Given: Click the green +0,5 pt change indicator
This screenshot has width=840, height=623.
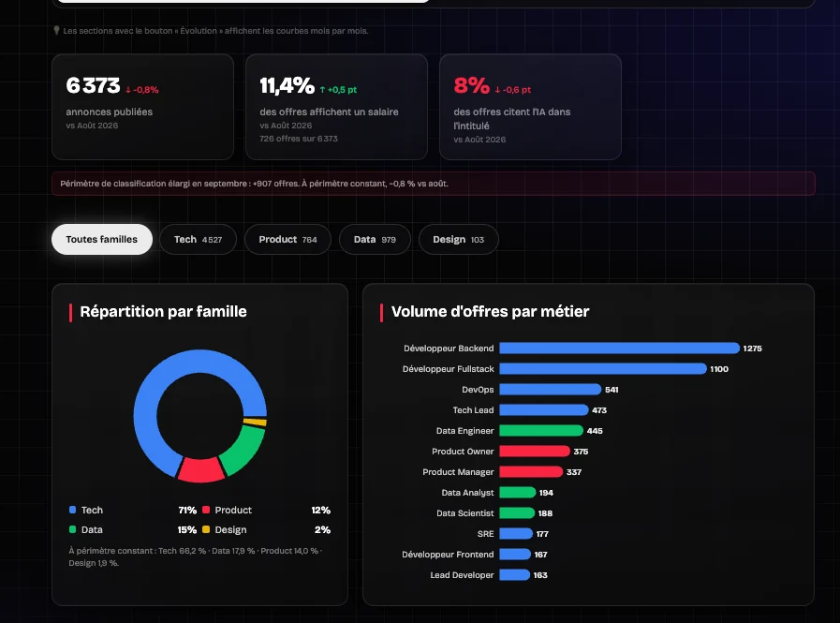Looking at the screenshot, I should click(x=338, y=90).
